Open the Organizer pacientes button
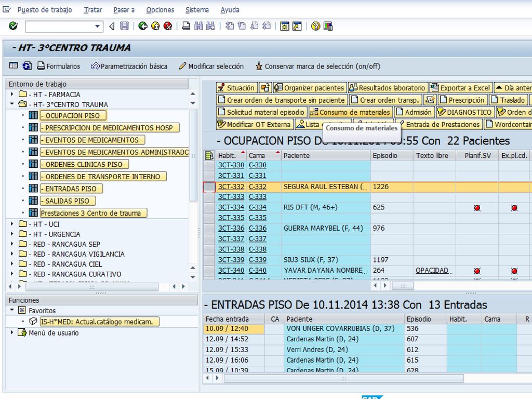The width and height of the screenshot is (532, 399). 310,88
